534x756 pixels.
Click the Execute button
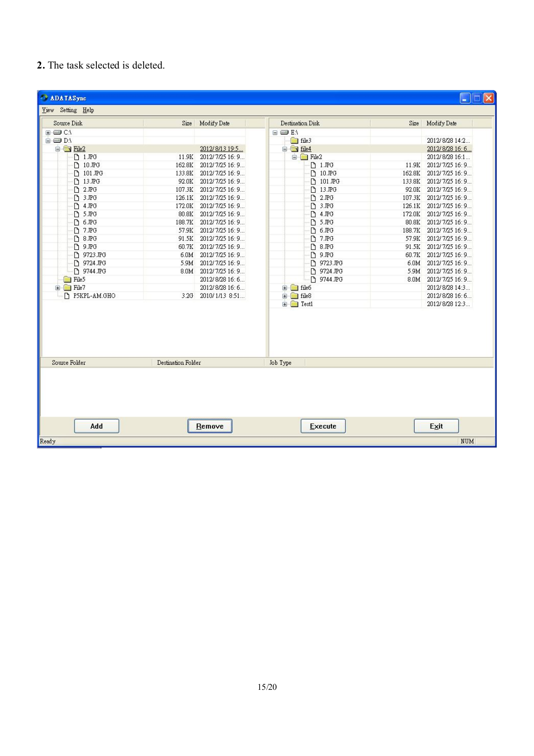[323, 426]
